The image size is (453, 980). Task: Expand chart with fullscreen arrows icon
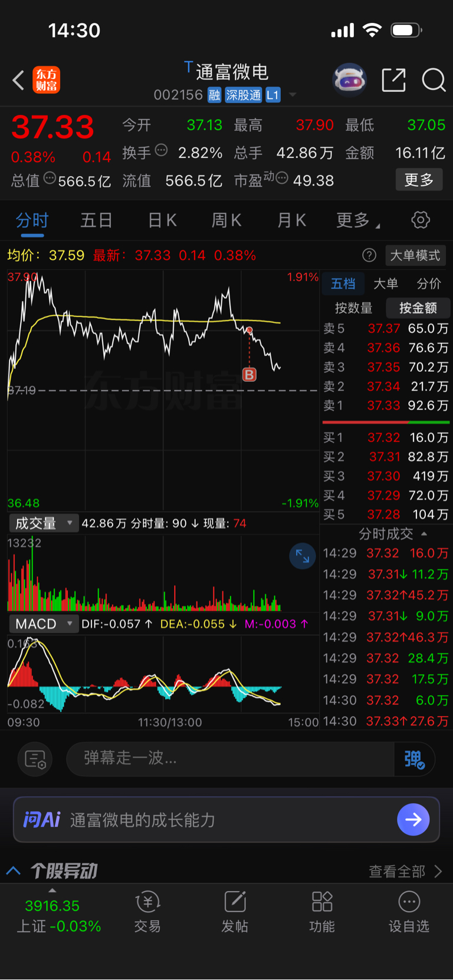click(303, 556)
